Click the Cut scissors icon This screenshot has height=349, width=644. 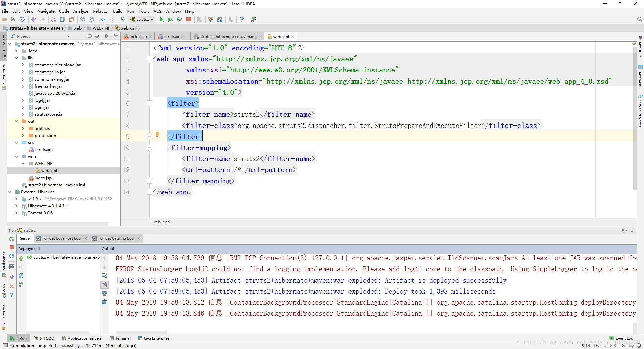pyautogui.click(x=54, y=19)
